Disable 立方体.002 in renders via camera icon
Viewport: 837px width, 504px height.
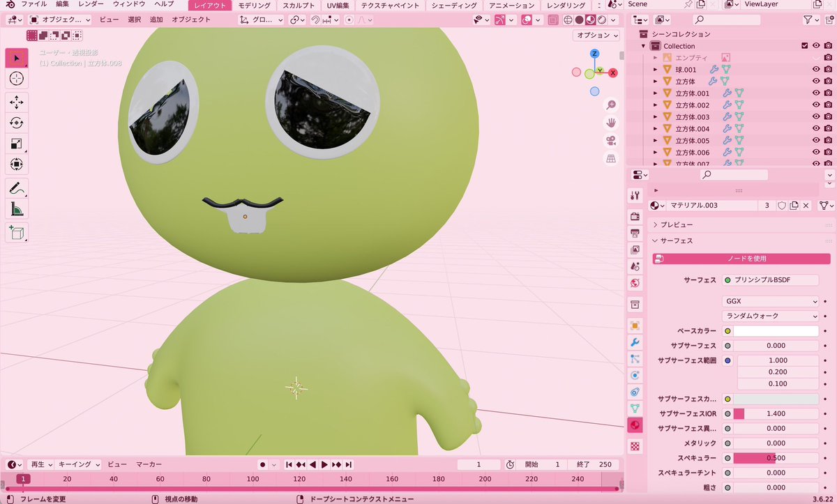[828, 105]
